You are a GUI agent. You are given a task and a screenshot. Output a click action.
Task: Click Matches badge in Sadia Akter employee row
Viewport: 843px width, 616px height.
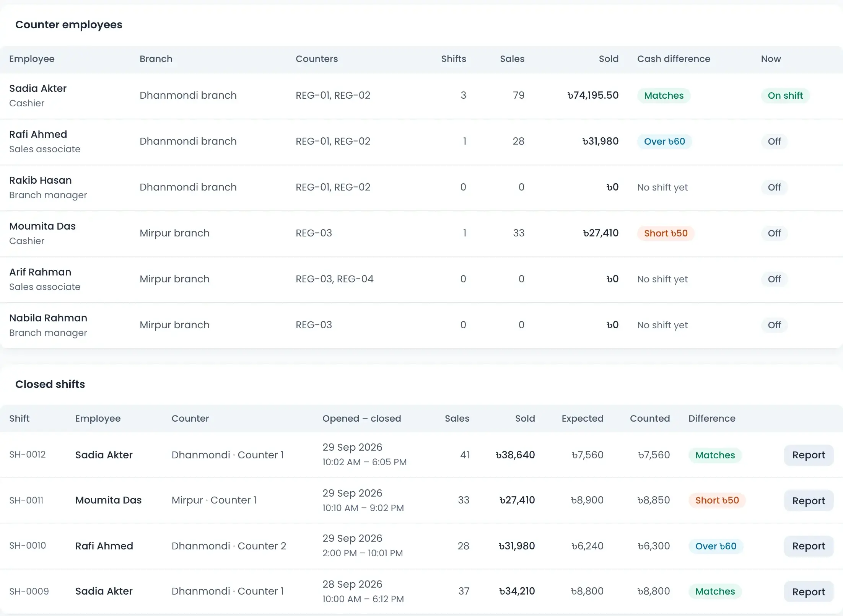click(664, 95)
